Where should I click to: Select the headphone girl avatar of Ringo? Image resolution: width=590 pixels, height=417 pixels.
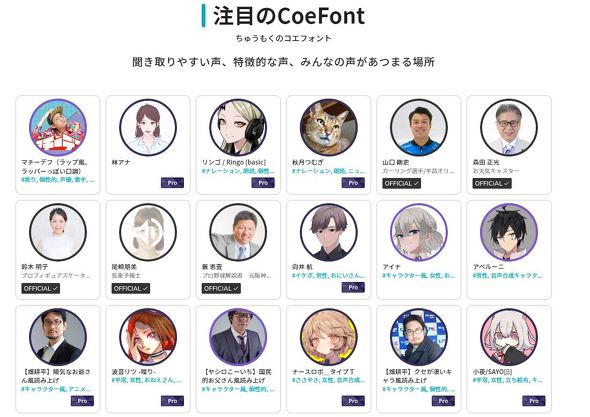coord(238,127)
